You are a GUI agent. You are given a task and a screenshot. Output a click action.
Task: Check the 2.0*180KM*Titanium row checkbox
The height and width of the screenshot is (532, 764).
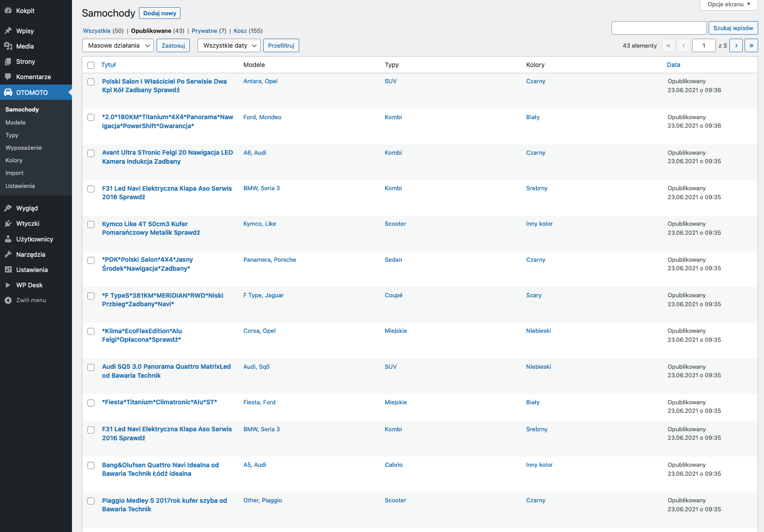(x=91, y=117)
